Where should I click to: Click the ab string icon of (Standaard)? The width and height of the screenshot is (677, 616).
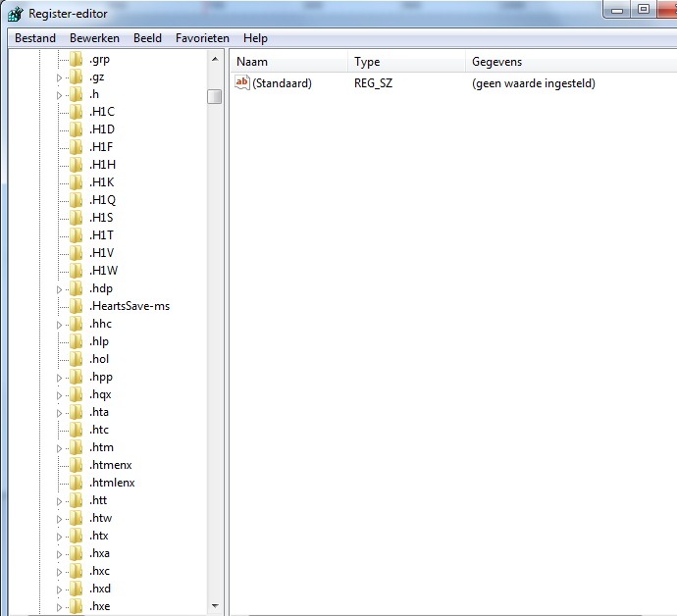(x=242, y=82)
